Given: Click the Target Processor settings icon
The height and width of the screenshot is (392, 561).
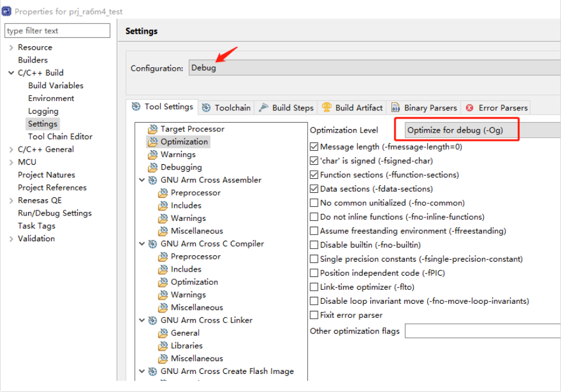Looking at the screenshot, I should click(x=153, y=129).
